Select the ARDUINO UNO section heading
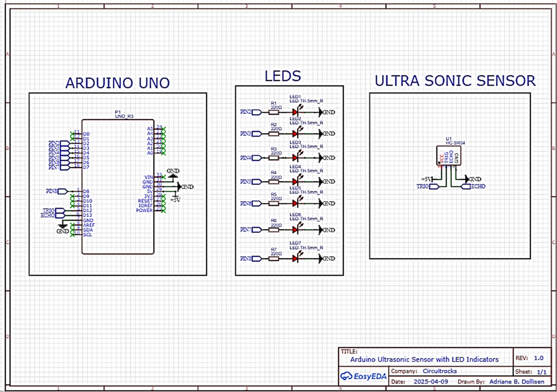Image resolution: width=557 pixels, height=392 pixels. pyautogui.click(x=117, y=83)
